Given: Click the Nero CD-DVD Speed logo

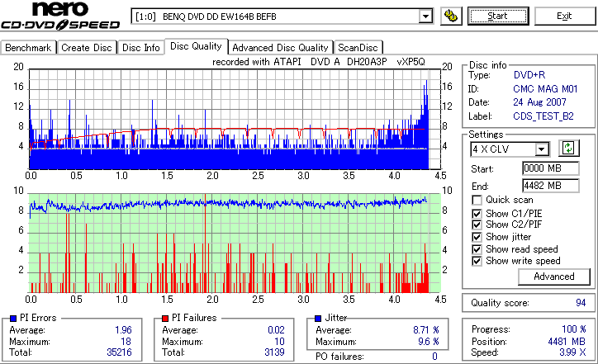Looking at the screenshot, I should [59, 16].
